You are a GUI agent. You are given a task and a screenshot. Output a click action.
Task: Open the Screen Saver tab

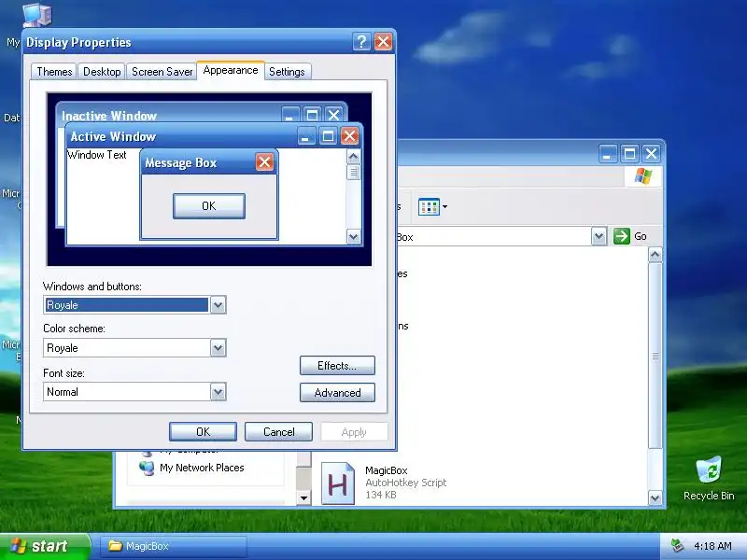162,72
